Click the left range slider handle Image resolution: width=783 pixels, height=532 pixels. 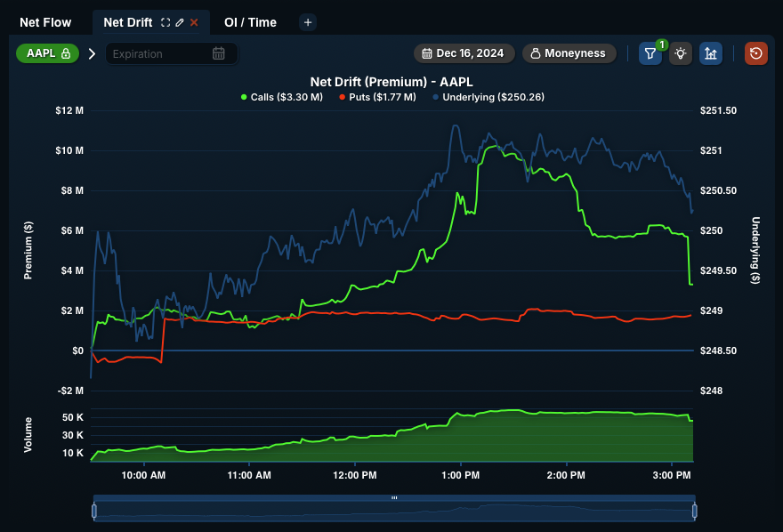point(94,511)
